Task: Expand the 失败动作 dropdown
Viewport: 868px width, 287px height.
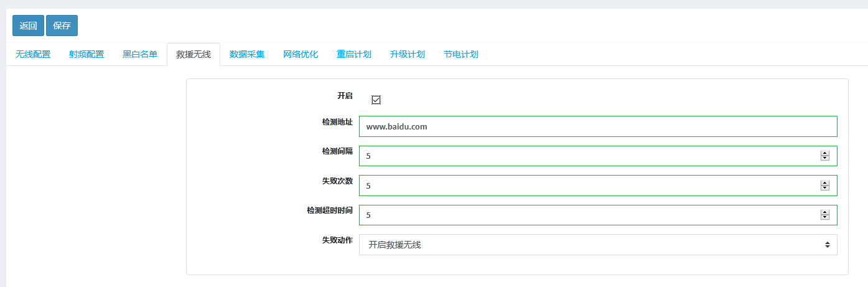Action: 597,245
